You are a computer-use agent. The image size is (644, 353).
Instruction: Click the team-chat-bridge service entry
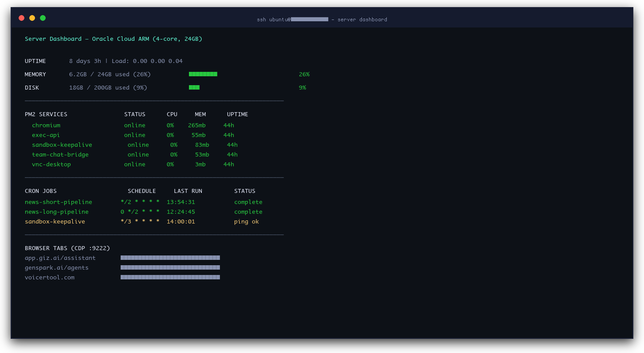point(60,154)
